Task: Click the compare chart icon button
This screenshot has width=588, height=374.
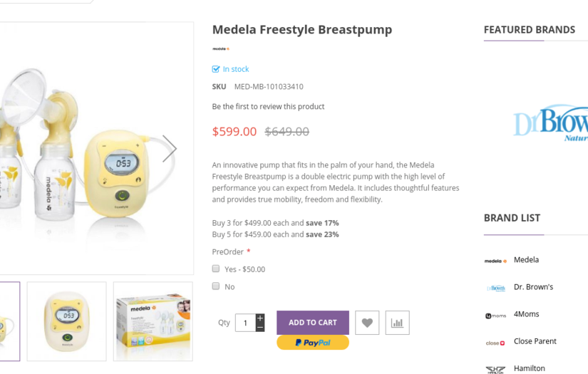Action: pyautogui.click(x=397, y=323)
